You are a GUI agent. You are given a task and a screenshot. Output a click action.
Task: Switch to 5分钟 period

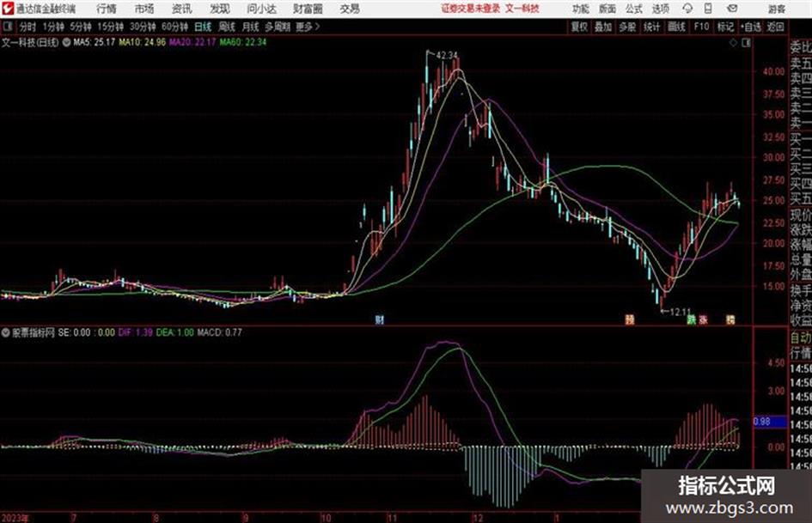(x=80, y=27)
